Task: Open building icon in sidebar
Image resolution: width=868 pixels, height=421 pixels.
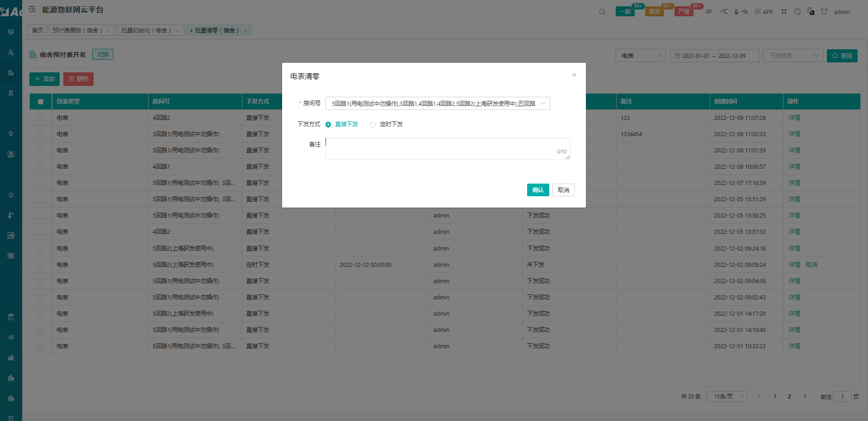Action: pyautogui.click(x=11, y=73)
